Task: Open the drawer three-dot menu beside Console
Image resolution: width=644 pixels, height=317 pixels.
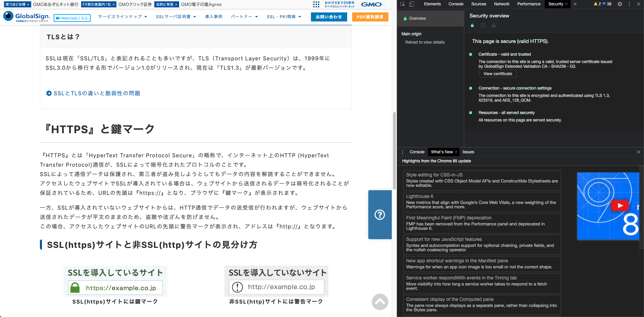Action: (x=403, y=152)
